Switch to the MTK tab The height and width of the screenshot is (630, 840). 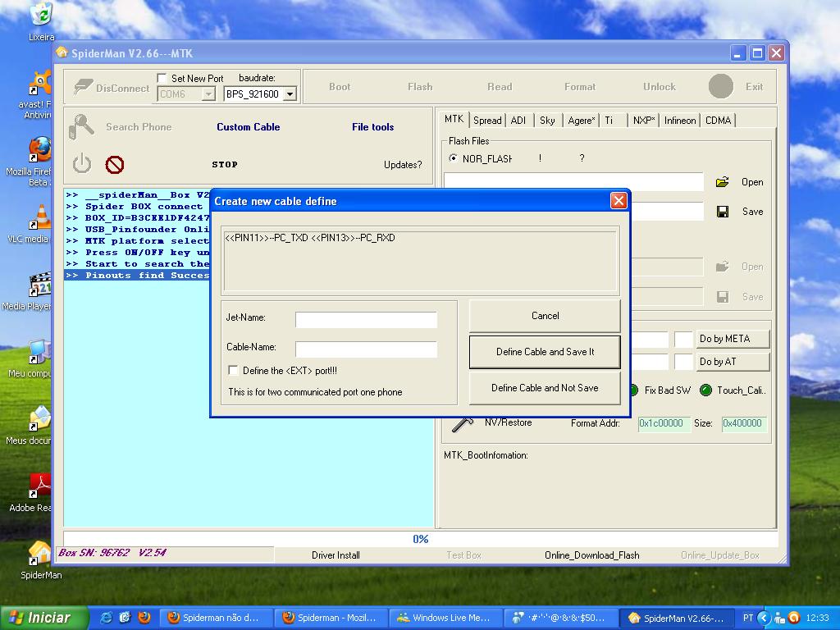pos(454,119)
